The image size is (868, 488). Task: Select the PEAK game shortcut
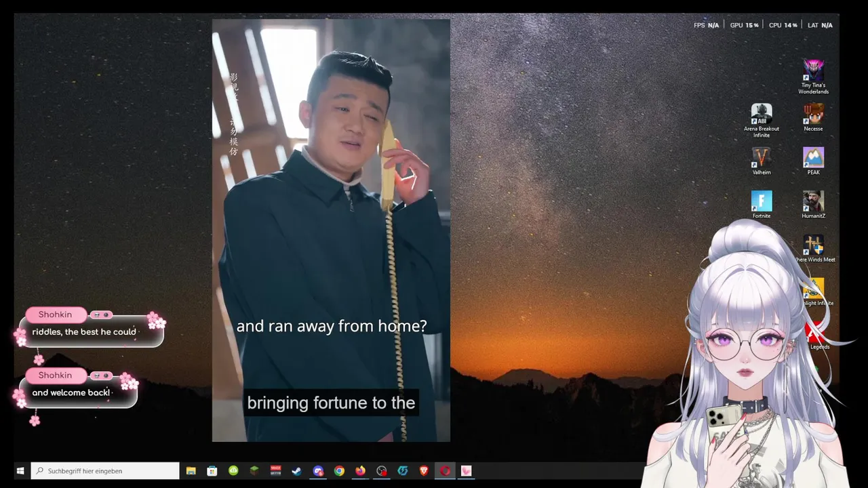813,161
